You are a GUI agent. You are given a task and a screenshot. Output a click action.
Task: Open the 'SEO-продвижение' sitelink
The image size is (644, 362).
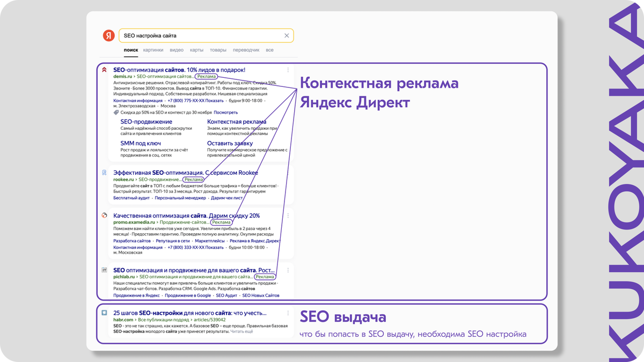click(x=147, y=122)
